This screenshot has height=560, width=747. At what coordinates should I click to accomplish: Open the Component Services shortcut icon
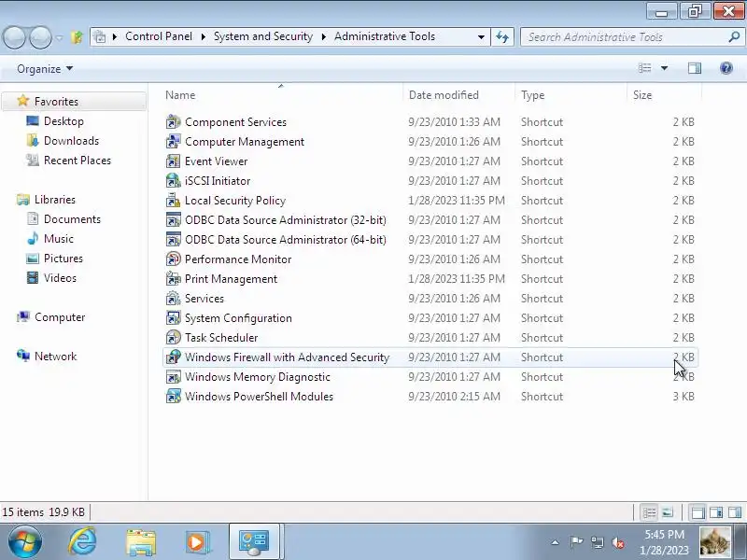[173, 122]
